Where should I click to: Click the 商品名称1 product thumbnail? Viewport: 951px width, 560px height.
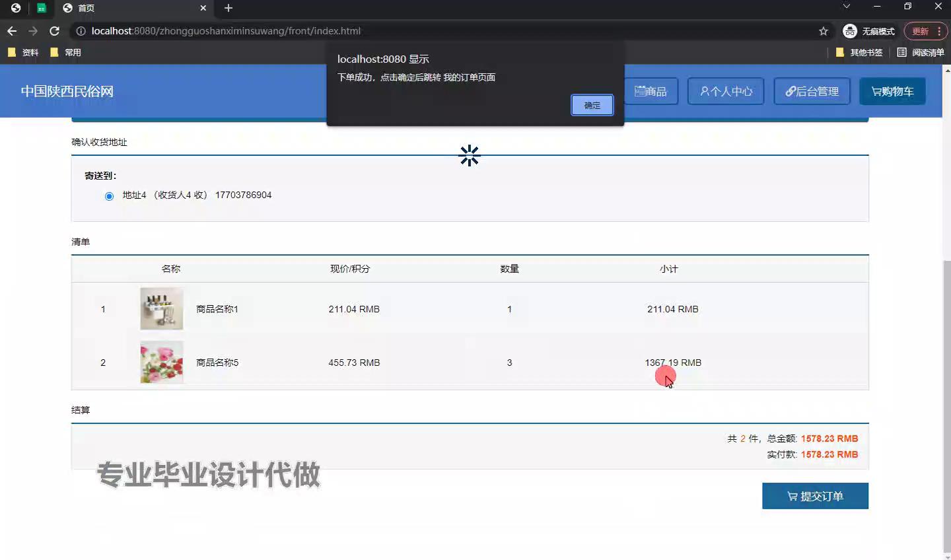(161, 308)
